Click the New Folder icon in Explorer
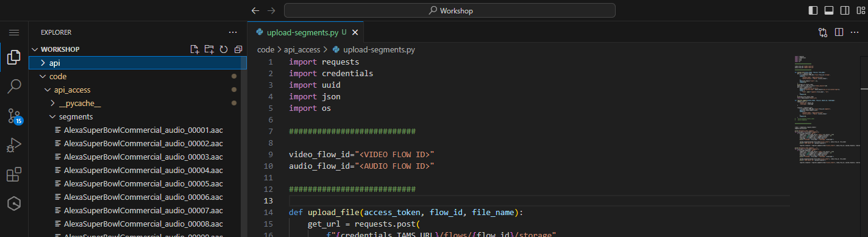The height and width of the screenshot is (237, 868). [x=209, y=49]
